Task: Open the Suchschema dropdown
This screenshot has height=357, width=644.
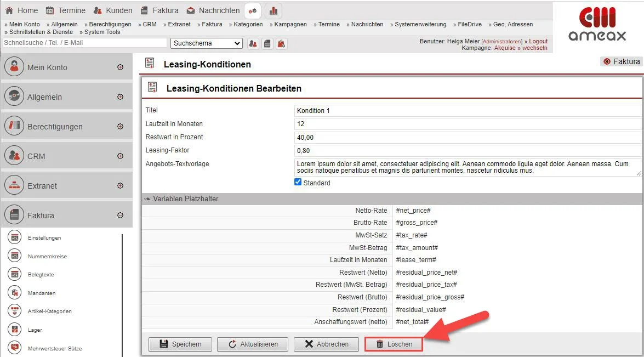Action: pos(207,43)
